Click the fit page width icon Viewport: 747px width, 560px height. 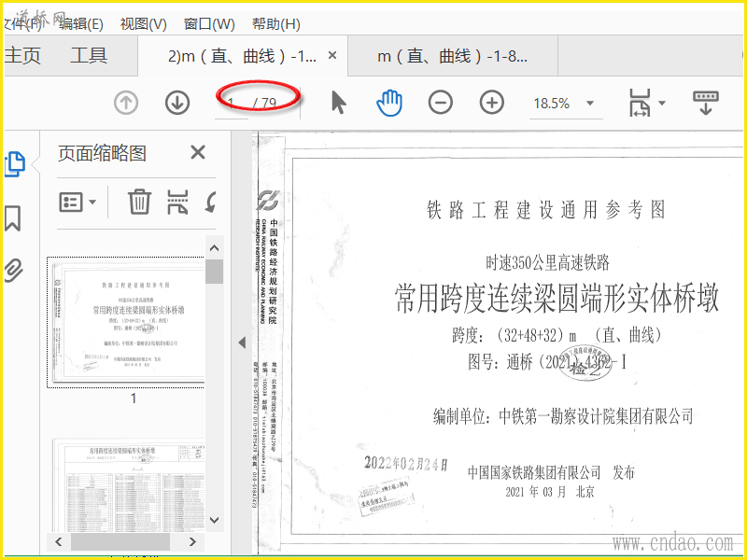pos(641,103)
